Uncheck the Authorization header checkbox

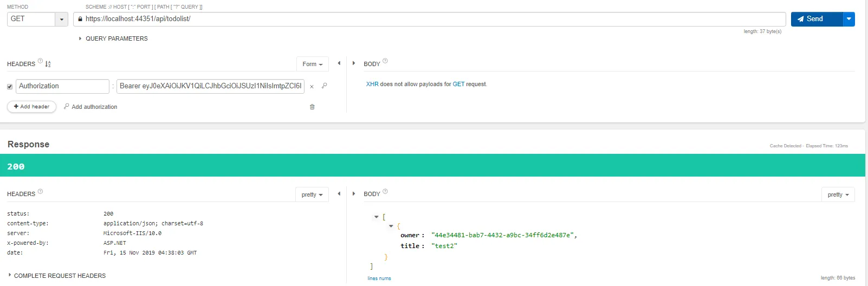(x=10, y=87)
